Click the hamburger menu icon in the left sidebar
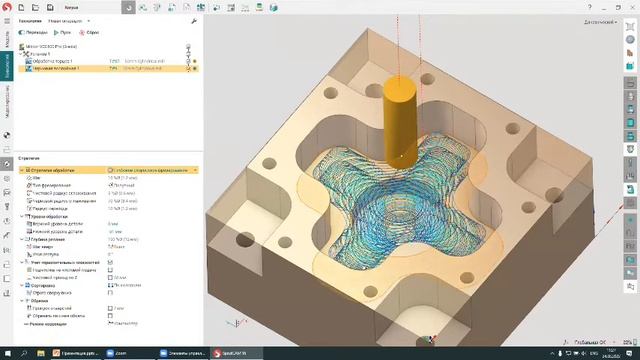 (7, 21)
